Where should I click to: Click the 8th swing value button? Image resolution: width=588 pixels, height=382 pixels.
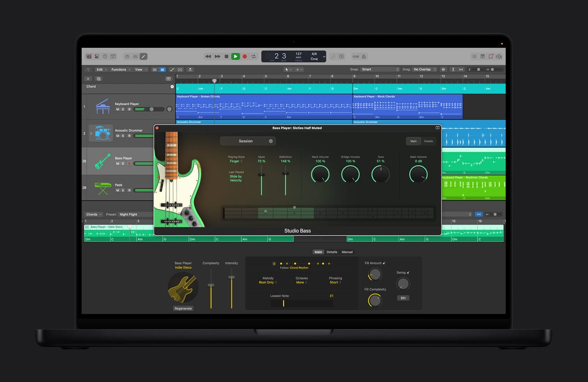[x=403, y=298]
